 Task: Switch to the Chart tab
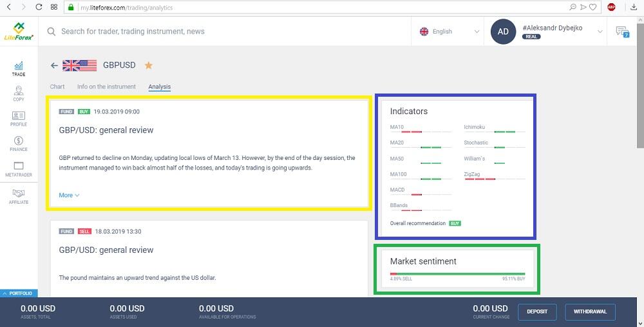[57, 86]
